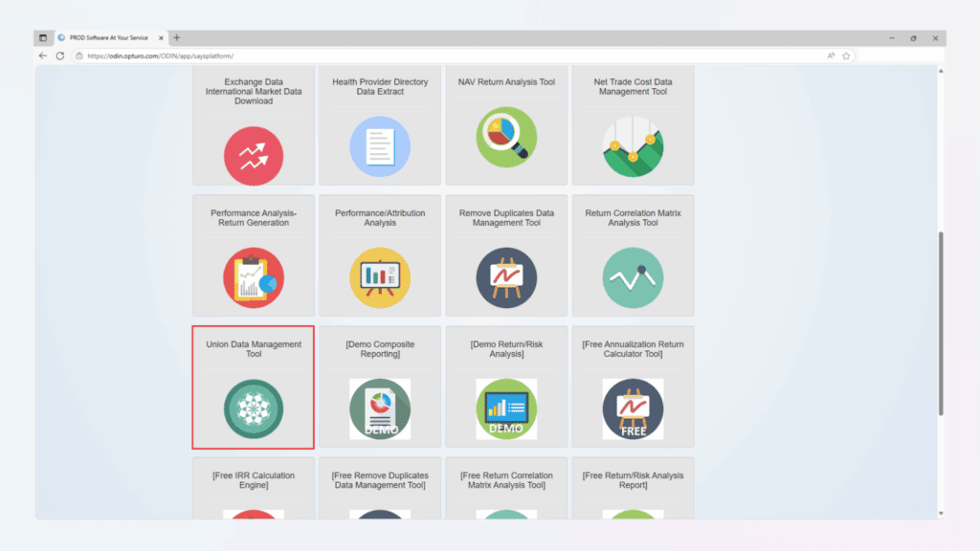Open the Free Annualization Return Calculator icon

point(633,409)
